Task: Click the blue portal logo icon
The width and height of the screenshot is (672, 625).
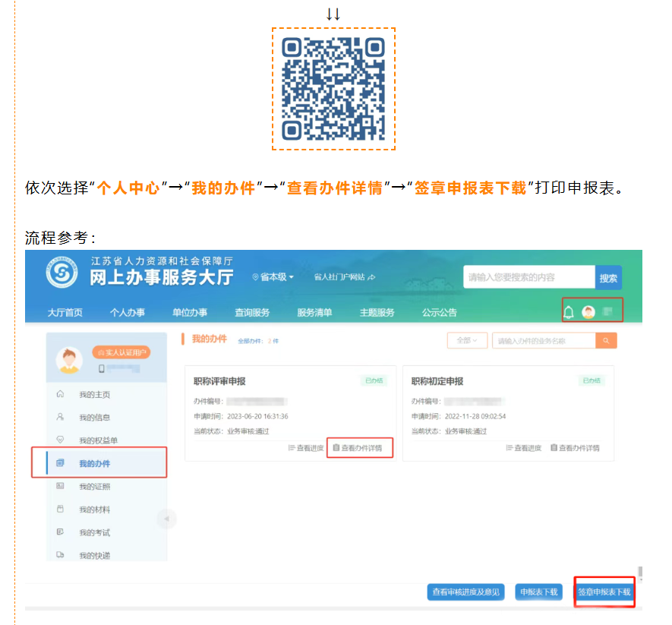Action: (62, 274)
